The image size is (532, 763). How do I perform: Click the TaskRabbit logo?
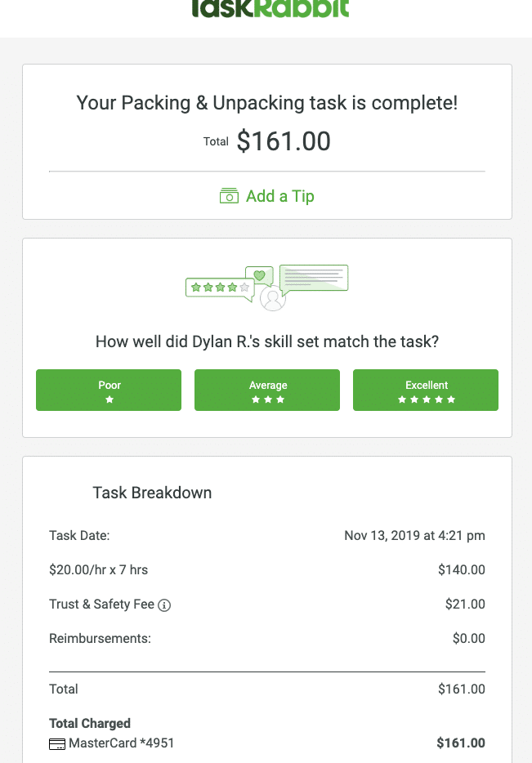point(270,8)
